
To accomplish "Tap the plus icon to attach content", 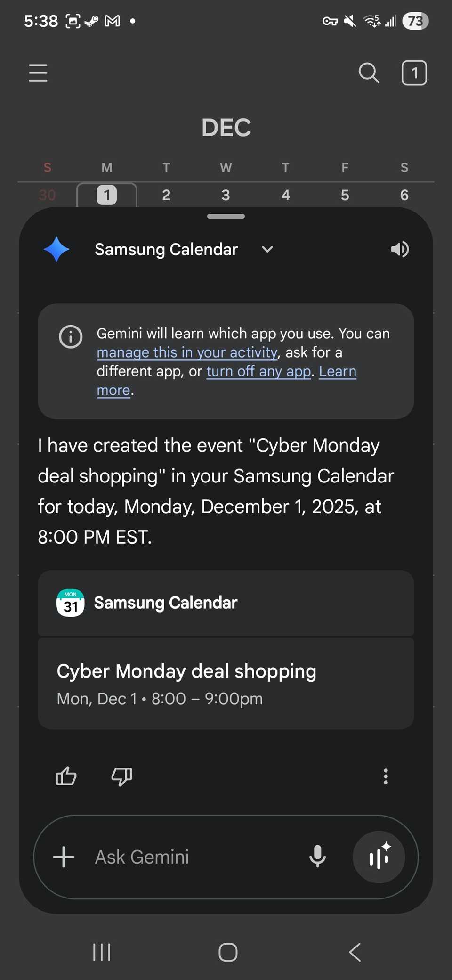I will [x=64, y=857].
